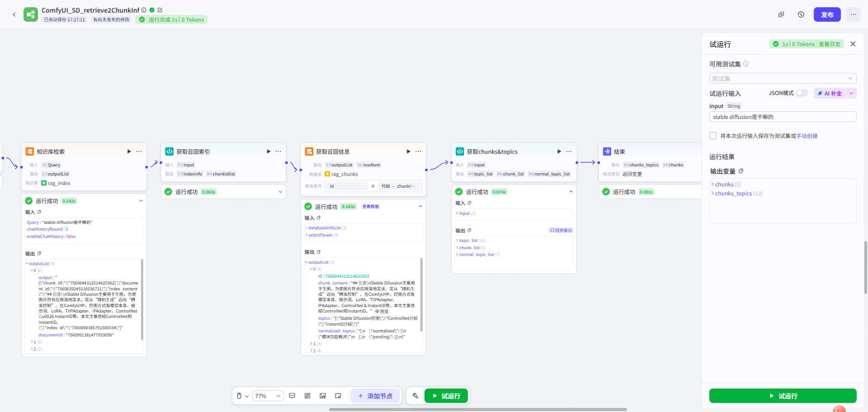Open the more options menu on 获取召回信息 node
868x412 pixels.
pyautogui.click(x=418, y=152)
